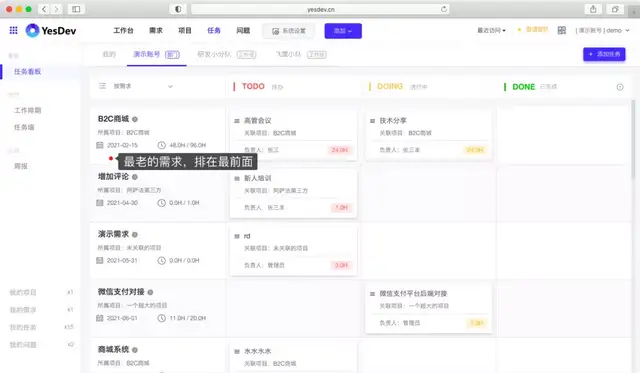The image size is (640, 373).
Task: Click the drag handle icon on 新人培训 card
Action: (237, 178)
